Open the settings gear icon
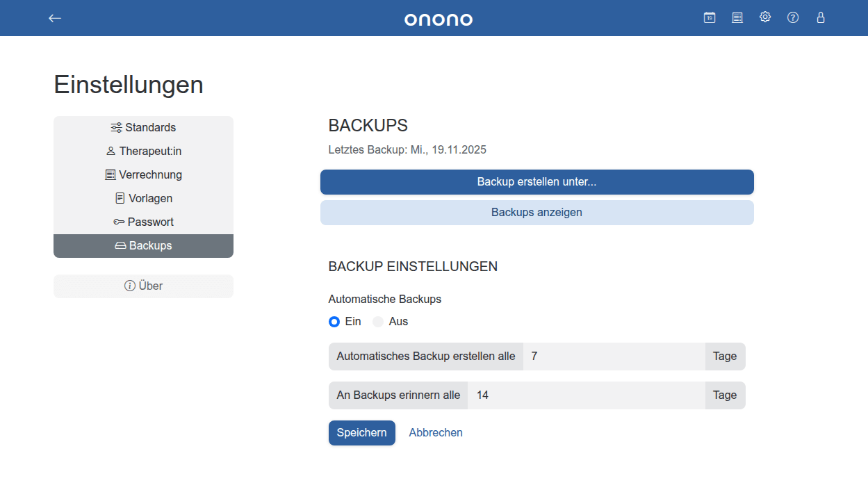Screen dimensions: 868x483 pyautogui.click(x=765, y=17)
